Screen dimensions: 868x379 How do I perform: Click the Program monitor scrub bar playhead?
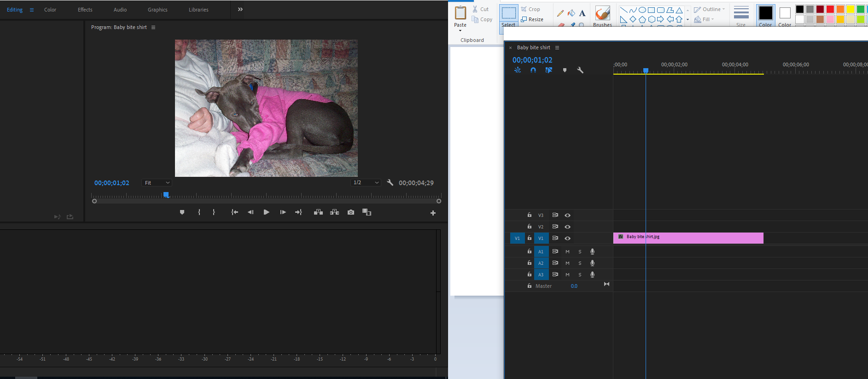point(166,195)
